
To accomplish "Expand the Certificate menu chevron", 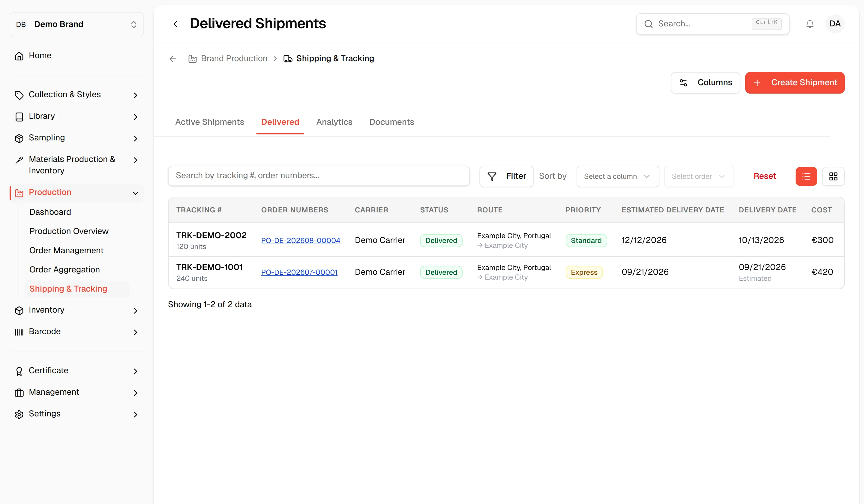I will click(135, 371).
